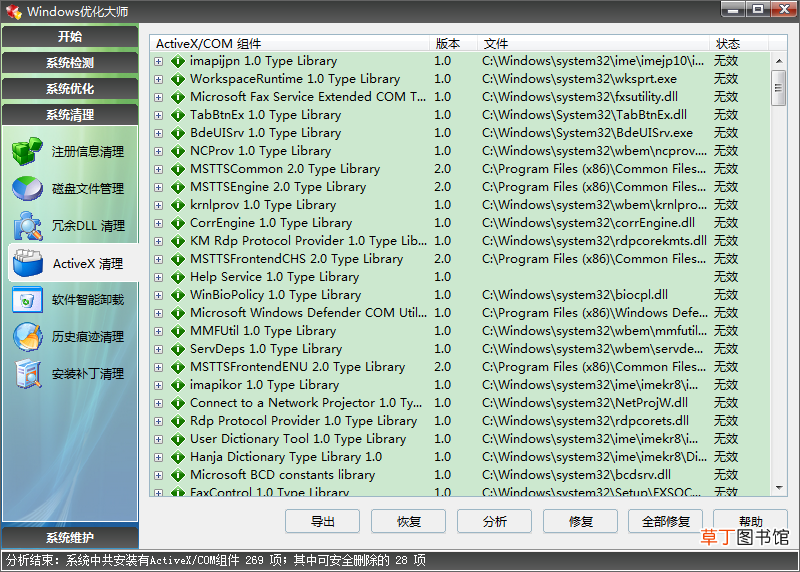Viewport: 800px width, 572px height.
Task: Open the 系统清理 section tab
Action: [70, 115]
